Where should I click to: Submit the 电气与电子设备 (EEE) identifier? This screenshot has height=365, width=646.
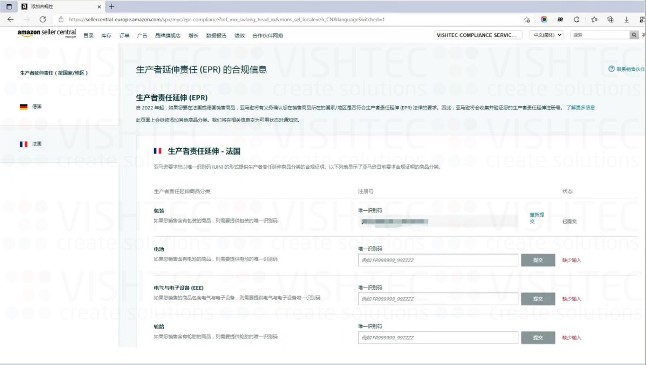pos(538,299)
